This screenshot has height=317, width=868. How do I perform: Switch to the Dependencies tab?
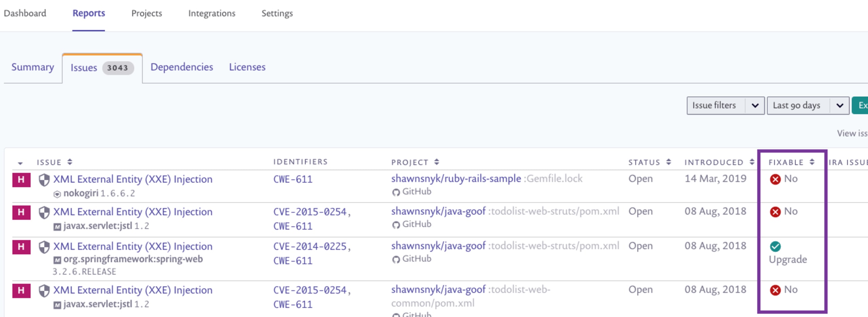[182, 67]
